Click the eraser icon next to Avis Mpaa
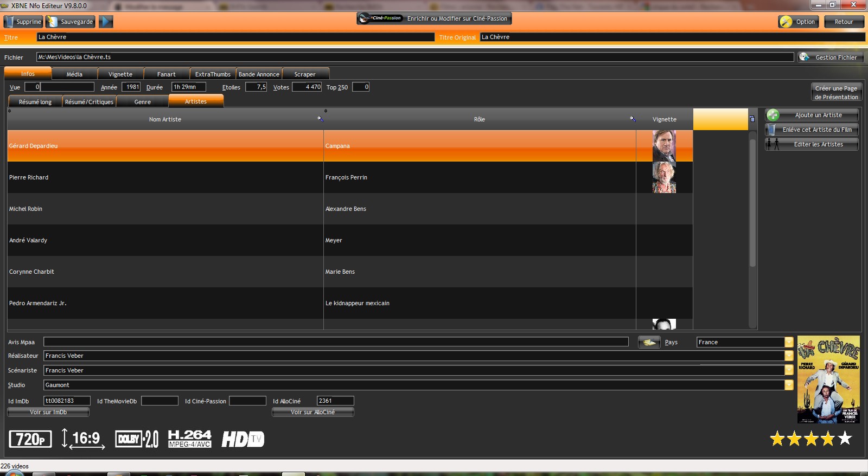868x476 pixels. coord(649,342)
